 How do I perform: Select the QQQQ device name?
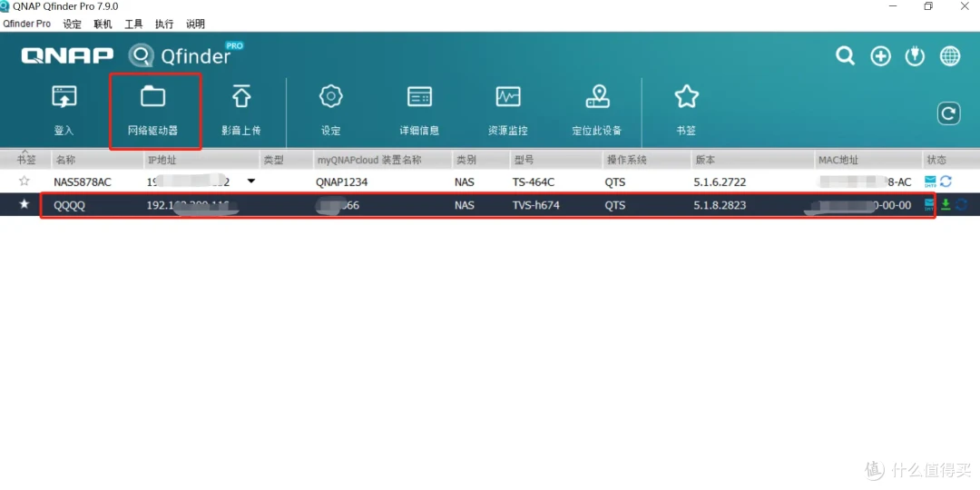pos(69,205)
